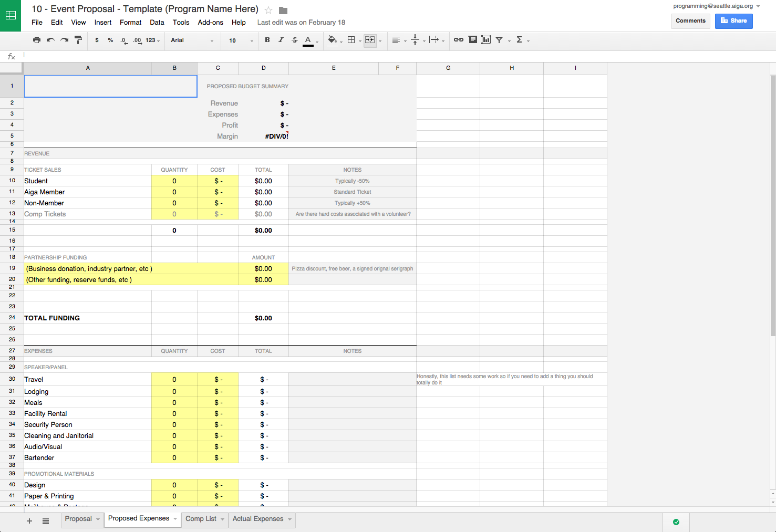This screenshot has width=776, height=532.
Task: Add a new sheet with plus
Action: tap(29, 521)
